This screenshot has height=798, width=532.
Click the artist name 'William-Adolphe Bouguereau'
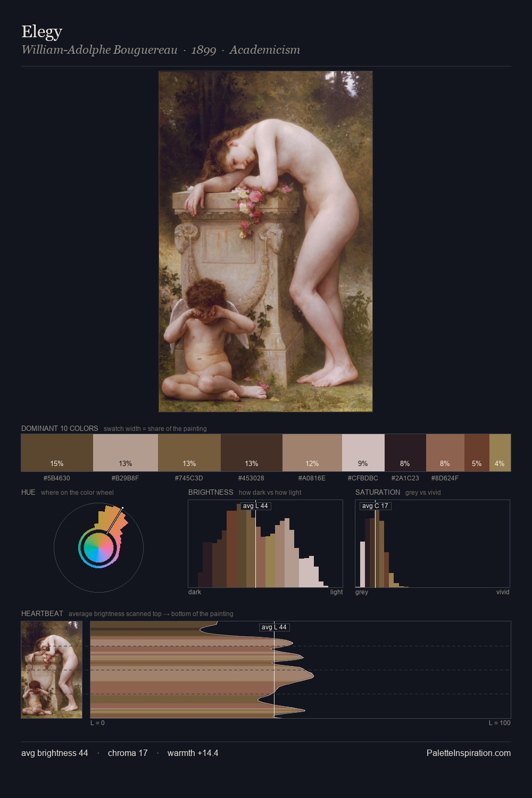tap(99, 50)
